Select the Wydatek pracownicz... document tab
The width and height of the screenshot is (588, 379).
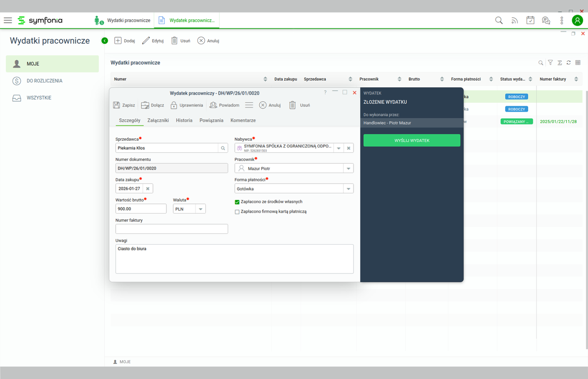pos(187,20)
